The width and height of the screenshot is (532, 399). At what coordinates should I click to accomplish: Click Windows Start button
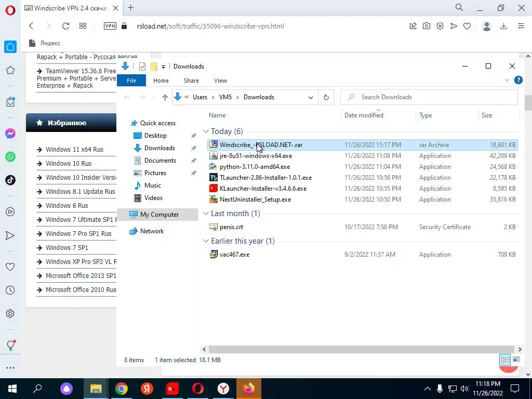click(12, 389)
